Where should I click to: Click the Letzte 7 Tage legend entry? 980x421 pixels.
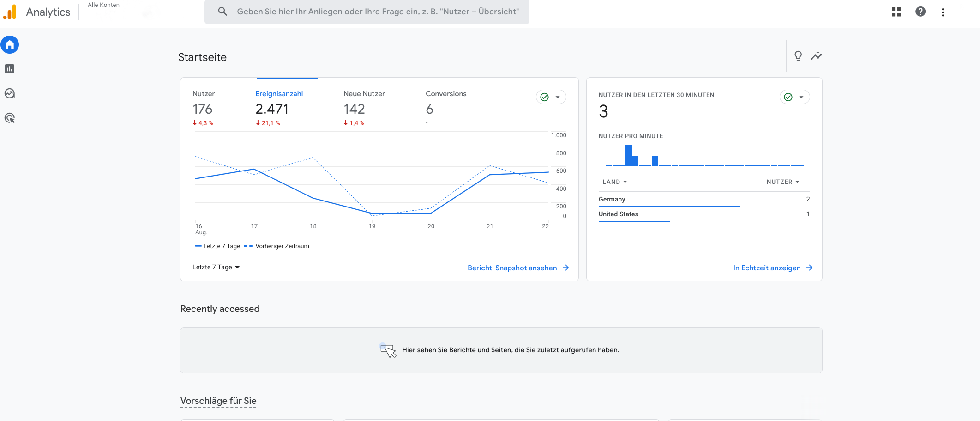[x=217, y=246]
